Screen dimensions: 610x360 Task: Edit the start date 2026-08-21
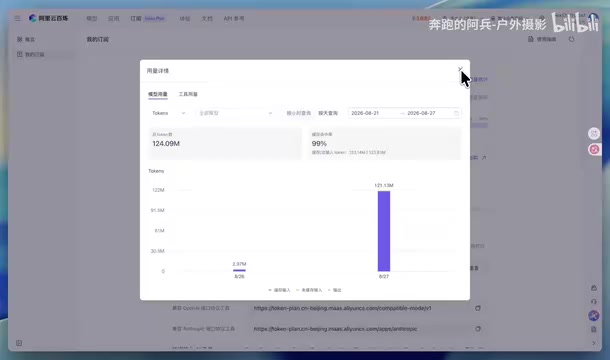(365, 113)
